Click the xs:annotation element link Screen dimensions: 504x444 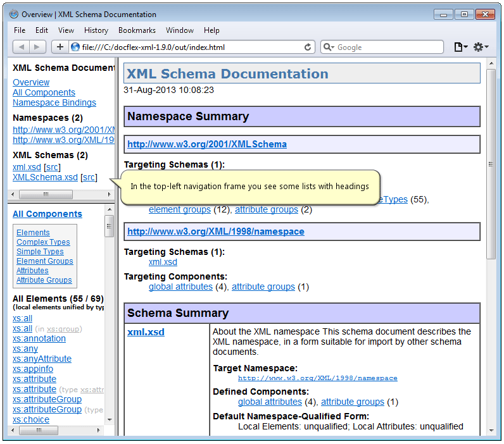(x=39, y=338)
